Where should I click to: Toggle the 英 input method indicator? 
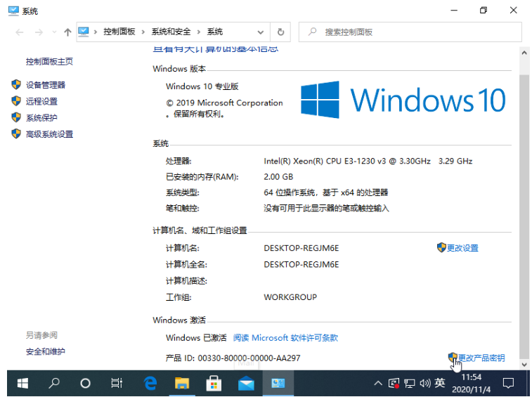tap(440, 383)
